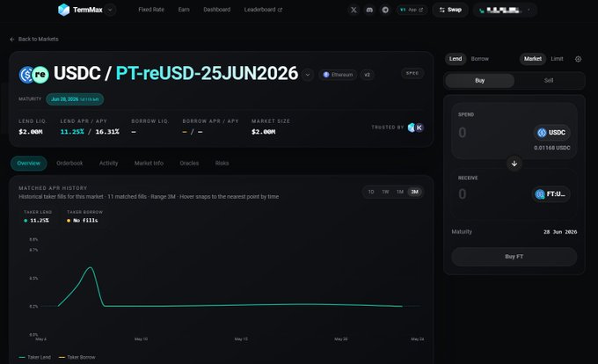Toggle Taker Borrow legend entry
Viewport: 598px width, 364px height.
point(77,357)
